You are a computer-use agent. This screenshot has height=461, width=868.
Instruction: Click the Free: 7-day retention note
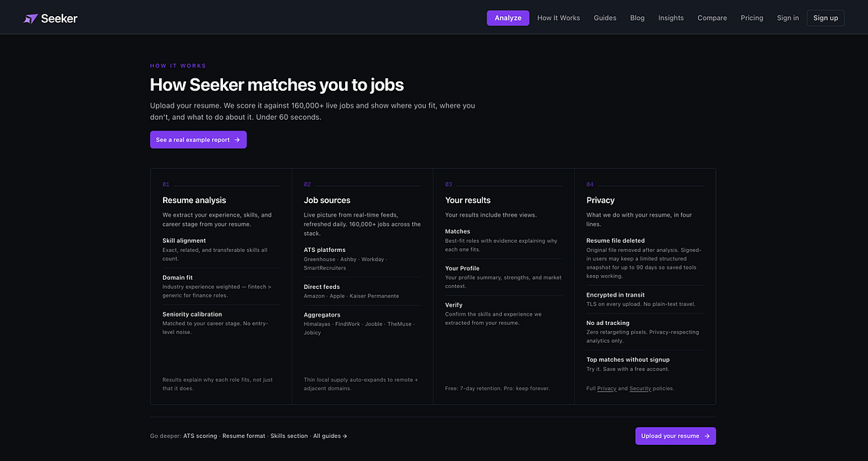(x=497, y=389)
